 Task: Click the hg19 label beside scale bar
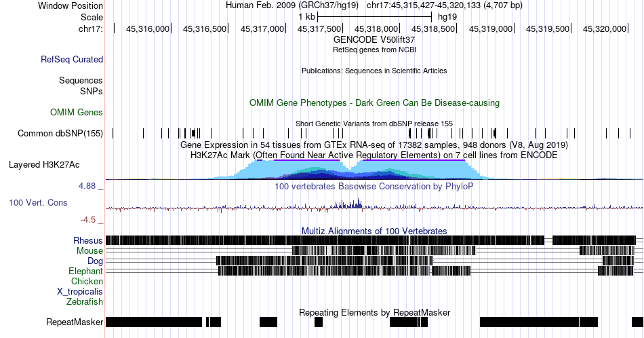pos(447,17)
